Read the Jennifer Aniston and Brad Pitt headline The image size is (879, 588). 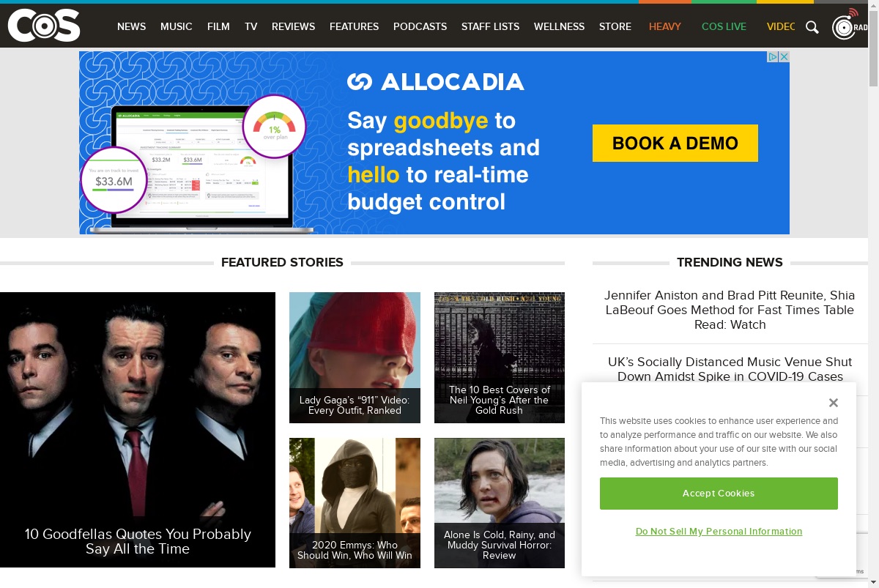pos(730,310)
